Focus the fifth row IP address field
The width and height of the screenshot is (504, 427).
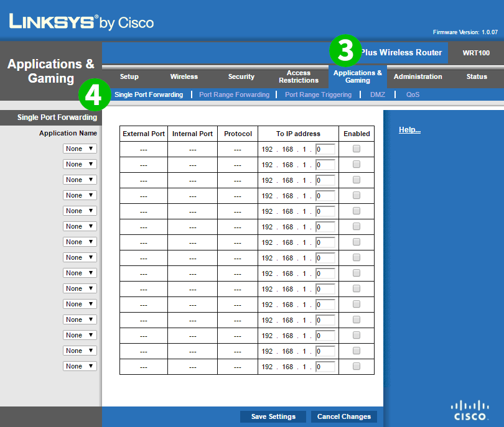(325, 211)
